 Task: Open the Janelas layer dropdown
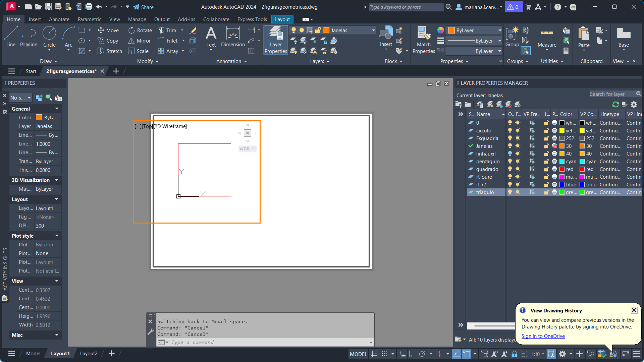[x=373, y=31]
